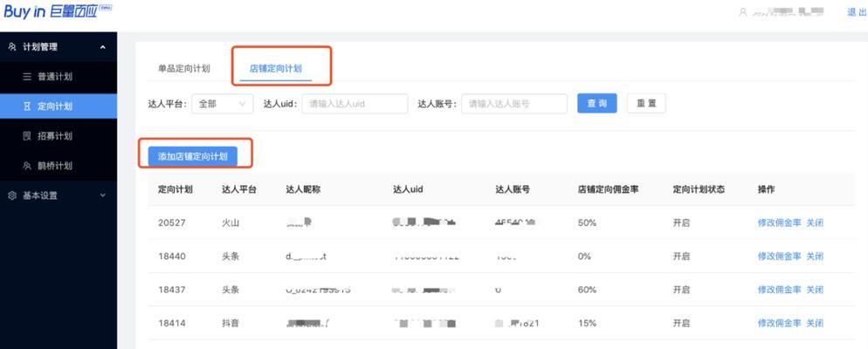This screenshot has height=349, width=868.
Task: Click the 招募计划 sidebar icon
Action: pos(27,136)
